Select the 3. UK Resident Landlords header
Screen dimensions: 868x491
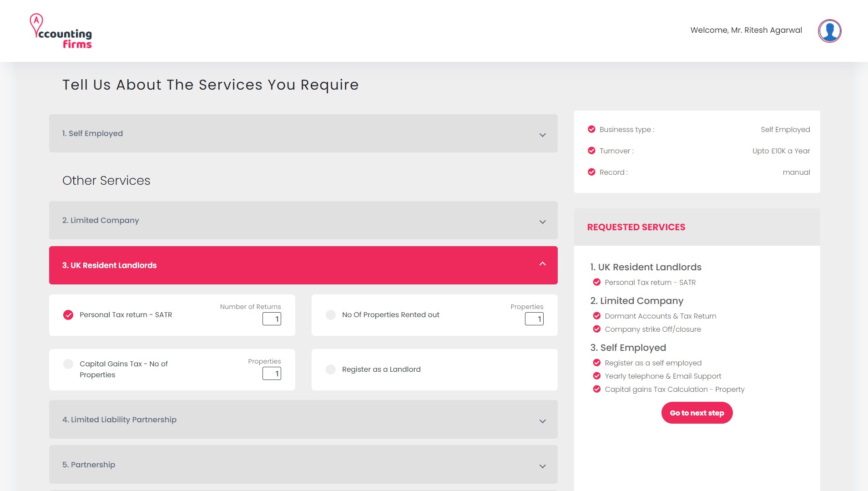pos(303,265)
